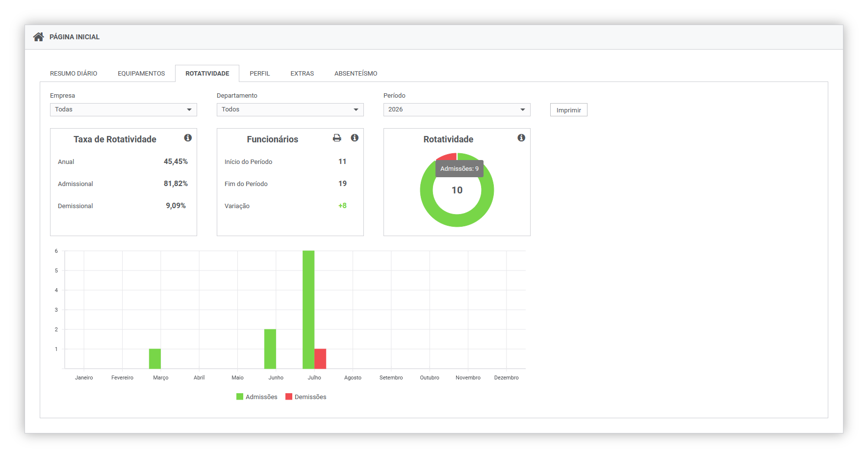Open info icon on Funcionários card
868x458 pixels.
click(355, 138)
